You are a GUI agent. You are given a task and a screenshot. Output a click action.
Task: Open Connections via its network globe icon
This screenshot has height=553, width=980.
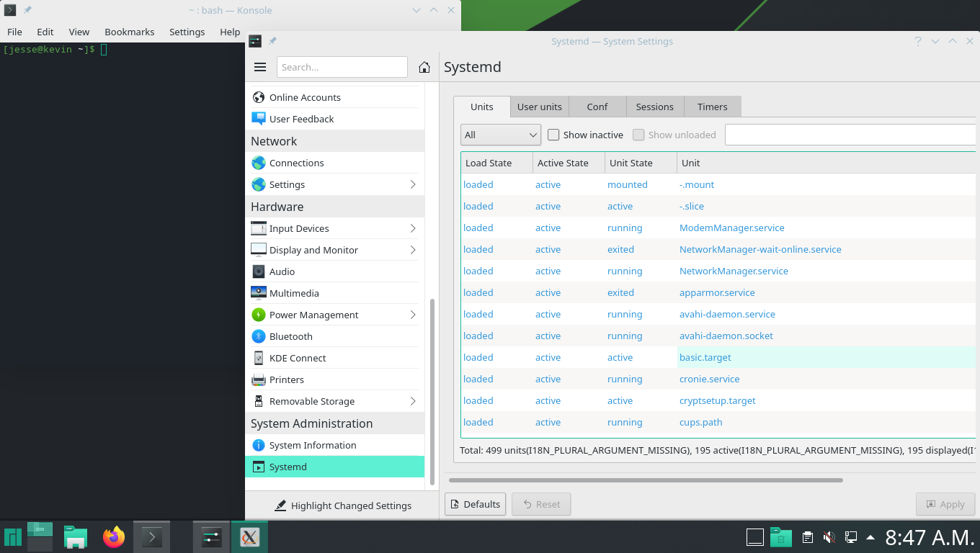[259, 163]
